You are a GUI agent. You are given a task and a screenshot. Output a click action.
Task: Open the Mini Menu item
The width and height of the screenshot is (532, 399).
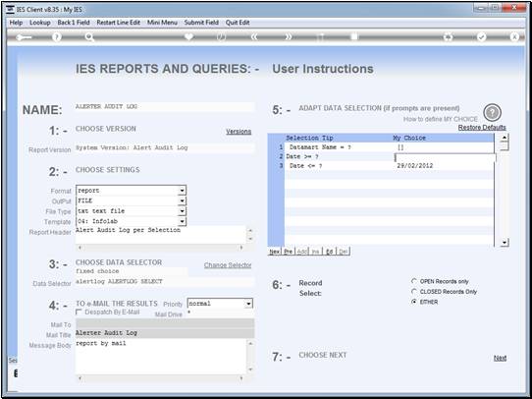(x=162, y=23)
